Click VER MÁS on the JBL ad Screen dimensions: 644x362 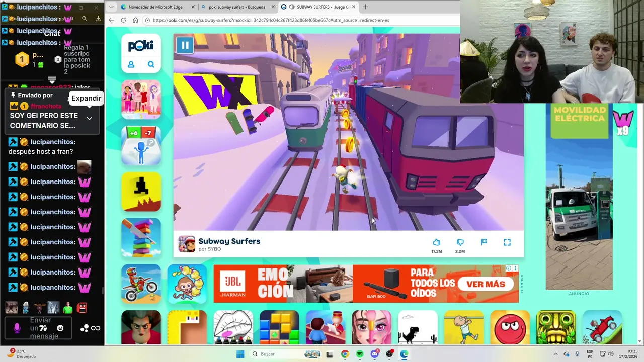click(x=486, y=284)
